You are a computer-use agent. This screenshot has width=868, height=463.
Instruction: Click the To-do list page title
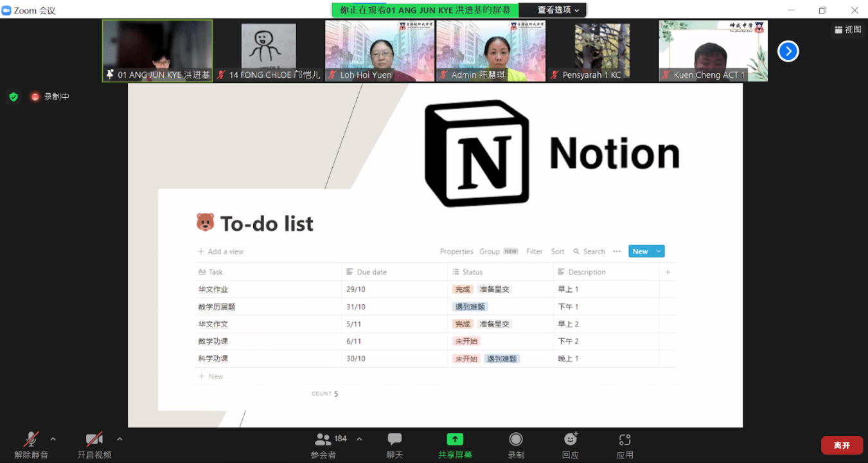pos(267,223)
